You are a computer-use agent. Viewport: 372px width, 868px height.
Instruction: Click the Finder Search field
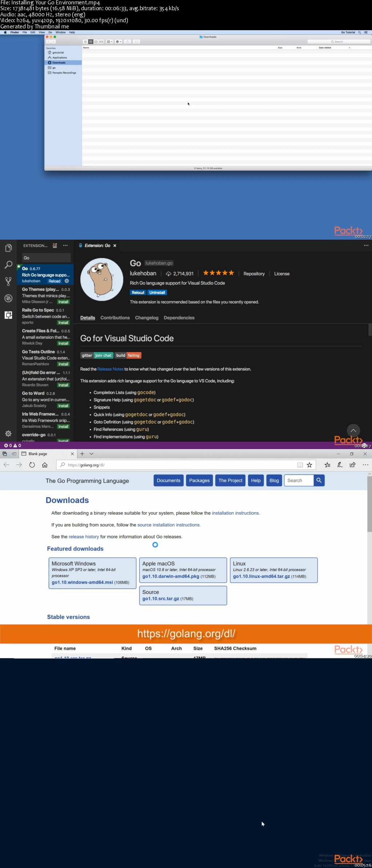click(x=339, y=42)
